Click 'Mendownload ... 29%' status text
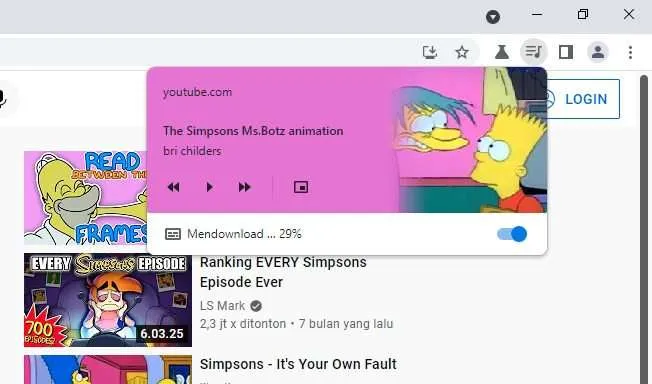 click(244, 234)
